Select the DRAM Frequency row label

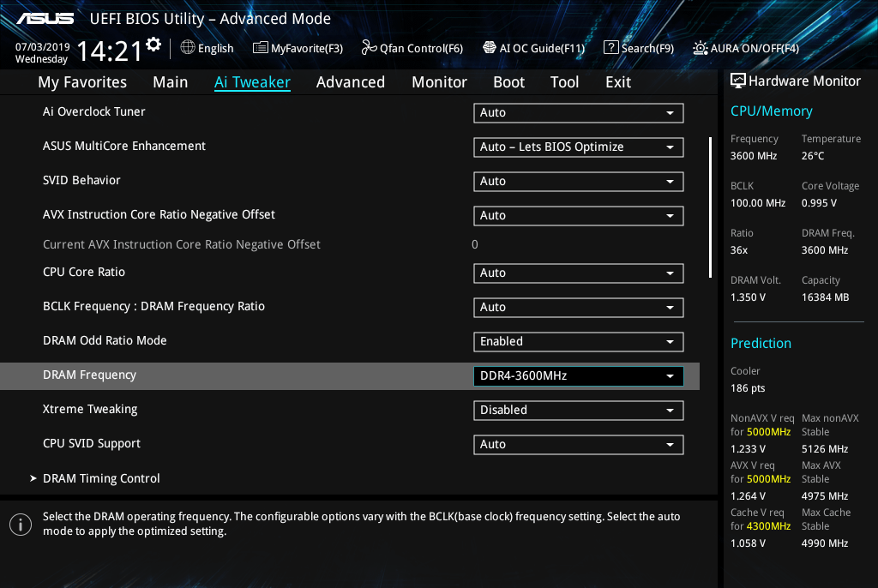[x=89, y=375]
